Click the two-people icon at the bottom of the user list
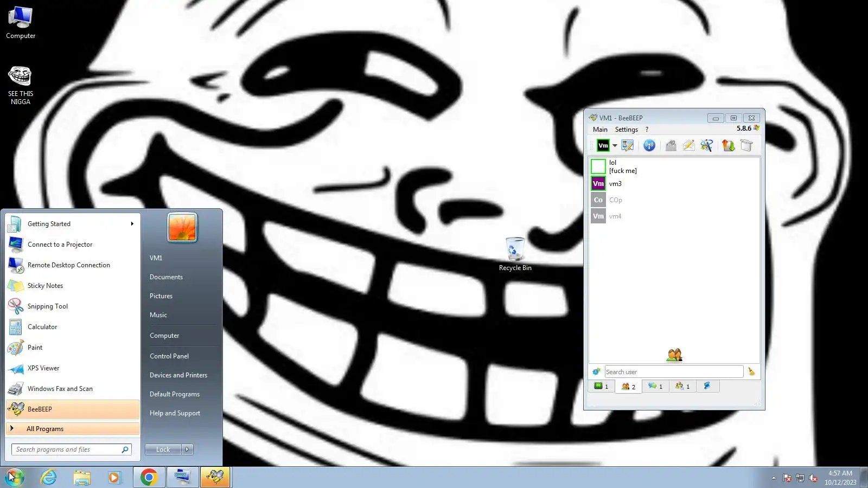 674,355
